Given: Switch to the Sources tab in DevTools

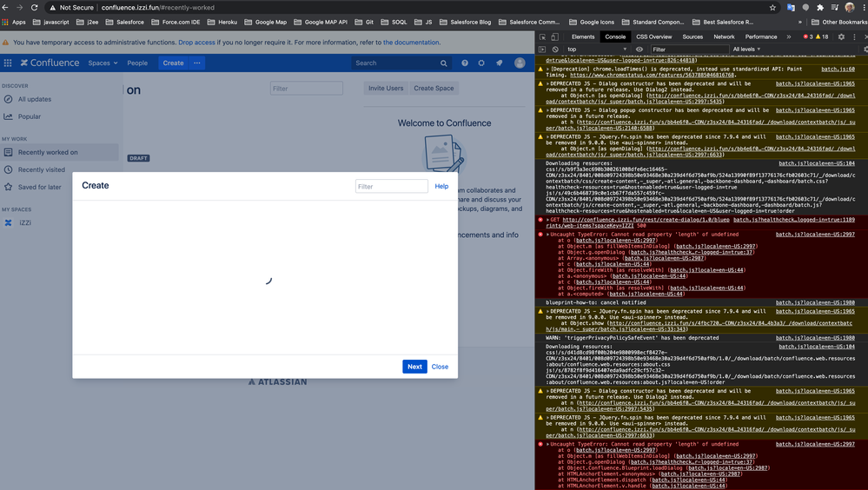Looking at the screenshot, I should (x=692, y=36).
